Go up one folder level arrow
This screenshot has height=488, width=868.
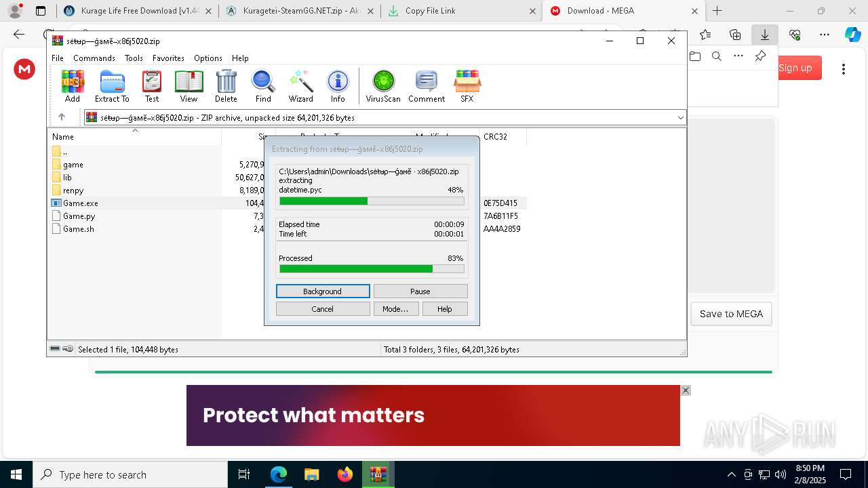tap(62, 117)
